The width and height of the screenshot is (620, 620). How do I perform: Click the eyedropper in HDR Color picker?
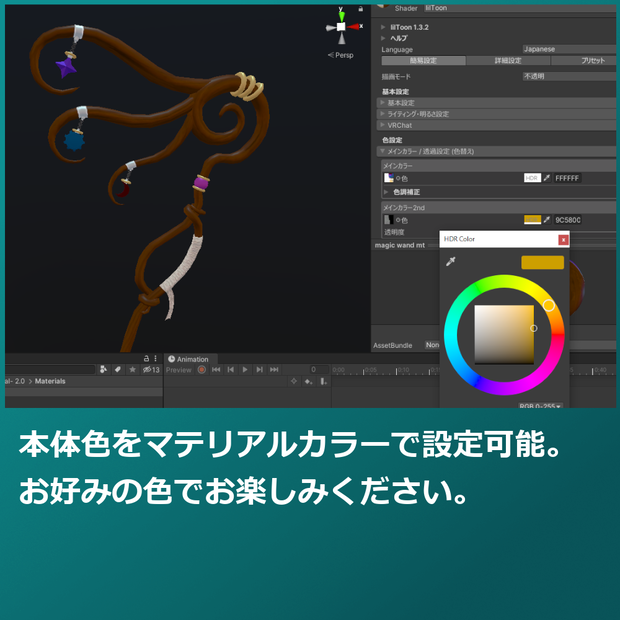451,261
